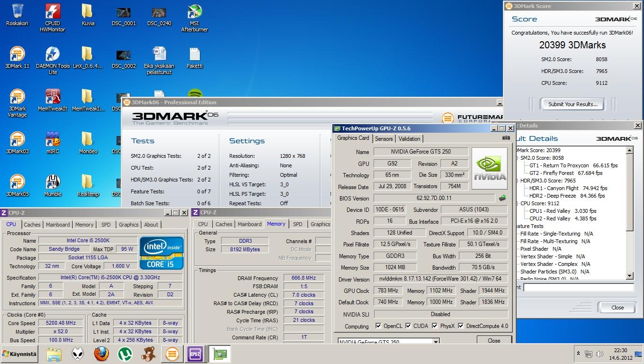Launch the Mumble desktop shortcut
The height and width of the screenshot is (364, 644).
(x=53, y=186)
